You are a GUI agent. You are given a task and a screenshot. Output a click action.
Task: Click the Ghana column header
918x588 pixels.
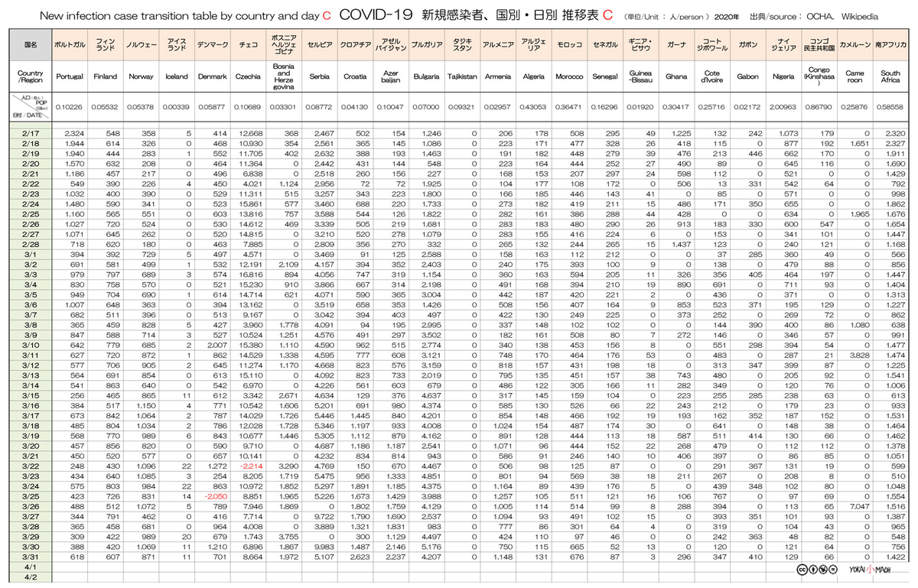tap(675, 76)
